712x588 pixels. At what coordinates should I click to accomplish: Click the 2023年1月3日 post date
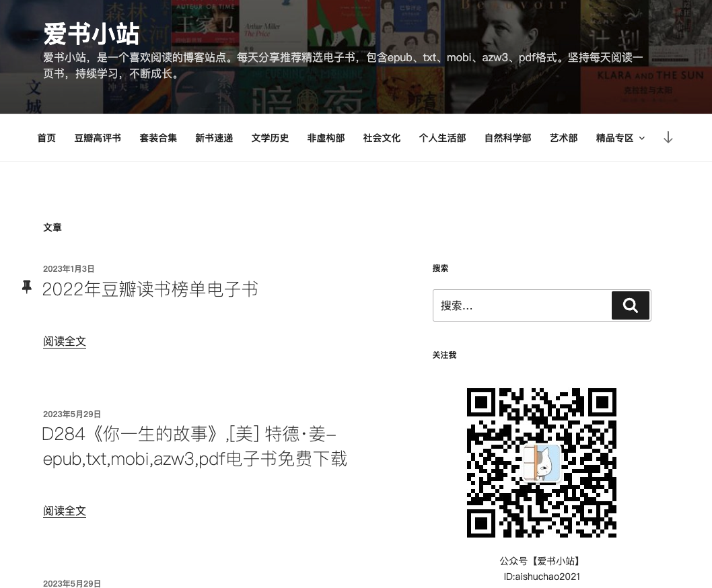[x=69, y=269]
